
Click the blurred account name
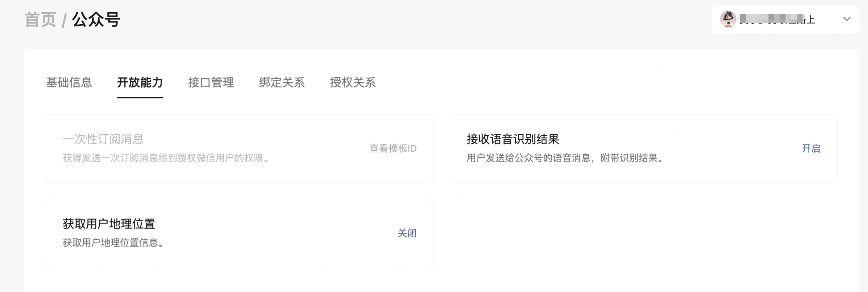coord(777,19)
